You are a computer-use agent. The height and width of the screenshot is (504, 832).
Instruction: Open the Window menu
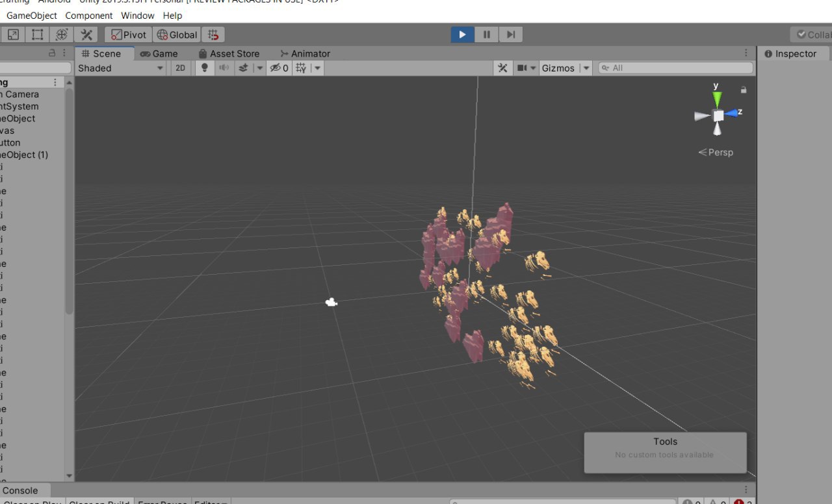pyautogui.click(x=137, y=15)
